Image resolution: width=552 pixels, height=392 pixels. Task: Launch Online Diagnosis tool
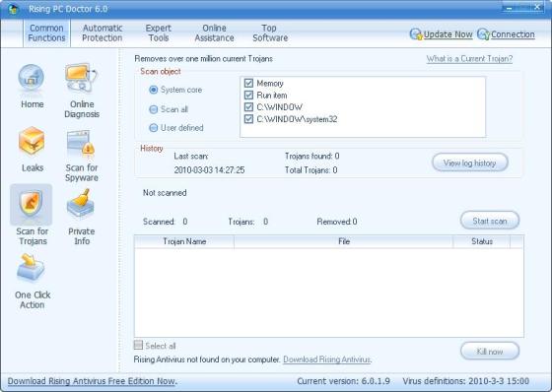(x=81, y=78)
